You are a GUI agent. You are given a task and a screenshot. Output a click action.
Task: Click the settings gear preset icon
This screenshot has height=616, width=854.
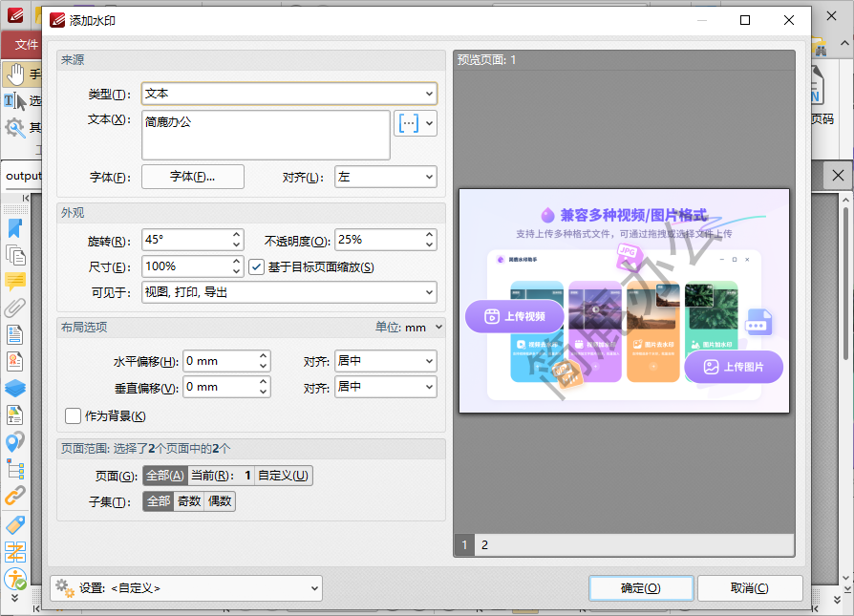click(x=64, y=587)
